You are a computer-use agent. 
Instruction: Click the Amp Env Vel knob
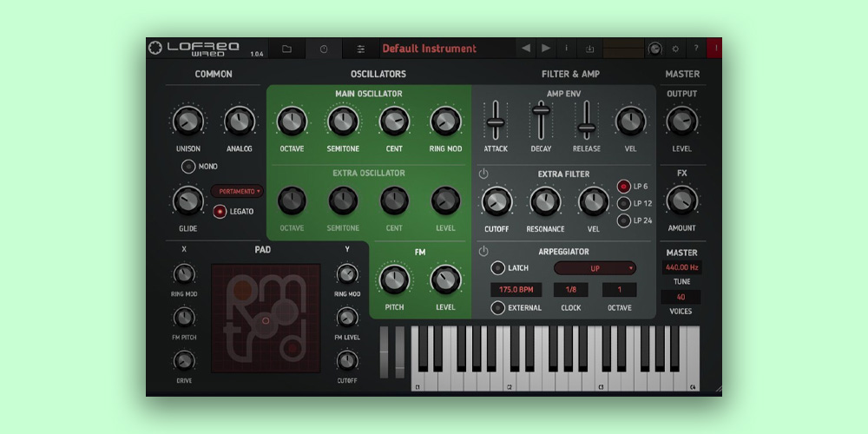[x=630, y=121]
